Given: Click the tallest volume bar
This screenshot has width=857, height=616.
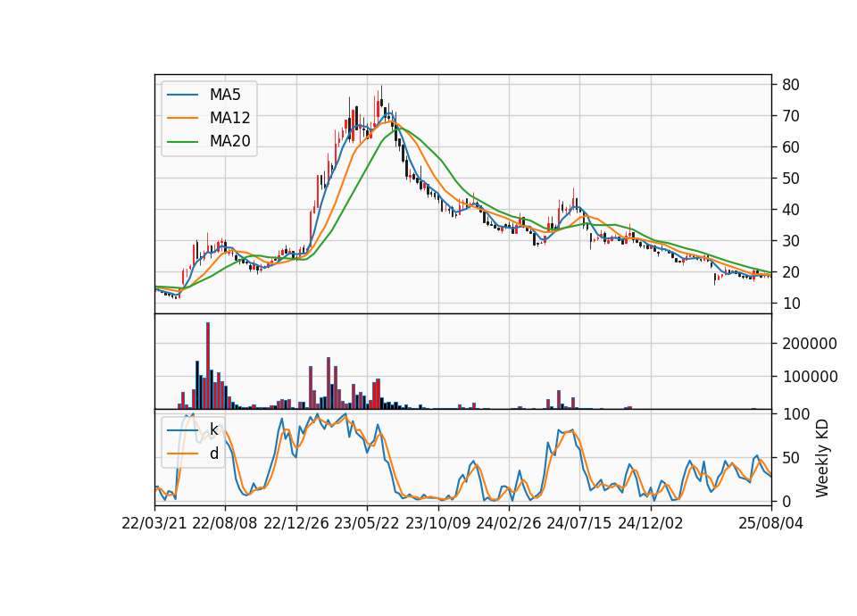Looking at the screenshot, I should point(208,366).
